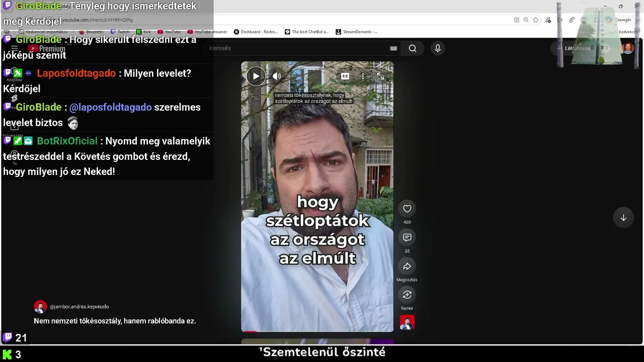This screenshot has height=362, width=644.
Task: Click the BotRixOficial chat username
Action: 67,141
